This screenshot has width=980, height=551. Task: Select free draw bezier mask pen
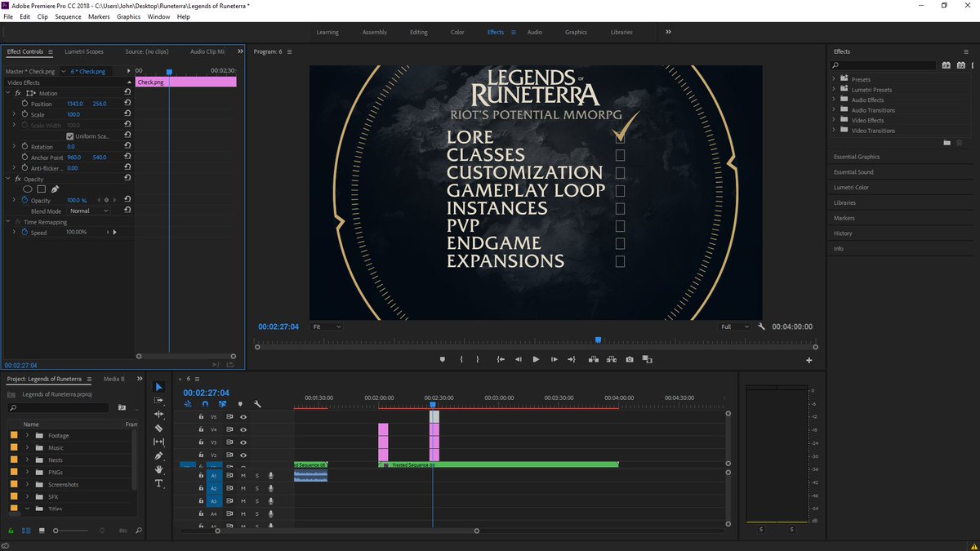[55, 189]
